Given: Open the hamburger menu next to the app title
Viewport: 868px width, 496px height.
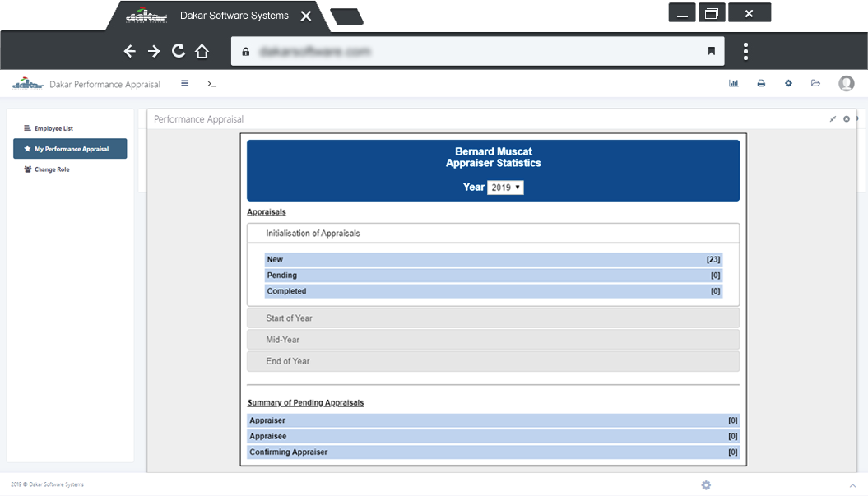Looking at the screenshot, I should click(x=184, y=83).
